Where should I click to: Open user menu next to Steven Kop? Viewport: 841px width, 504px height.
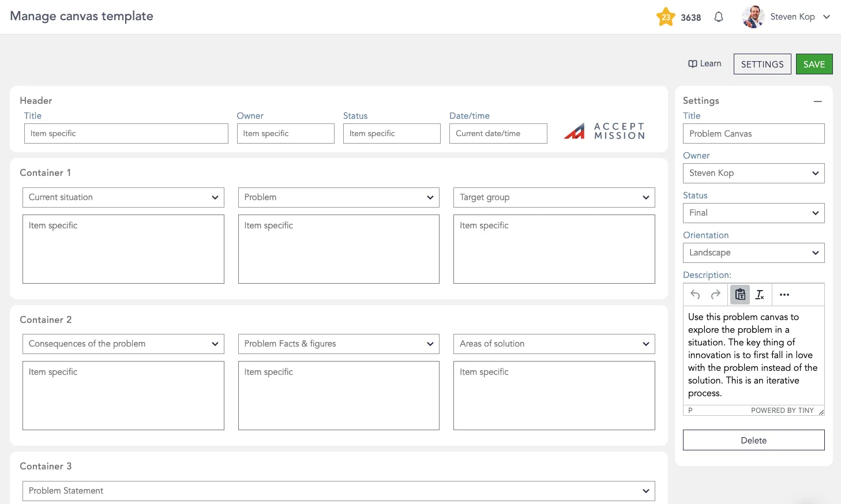827,17
